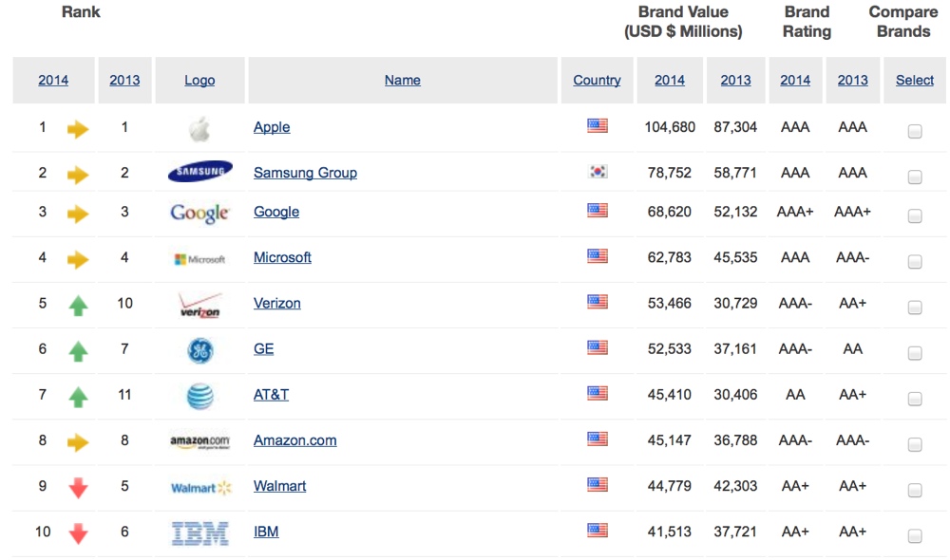Open the Samsung Group link
The image size is (950, 560).
tap(305, 173)
